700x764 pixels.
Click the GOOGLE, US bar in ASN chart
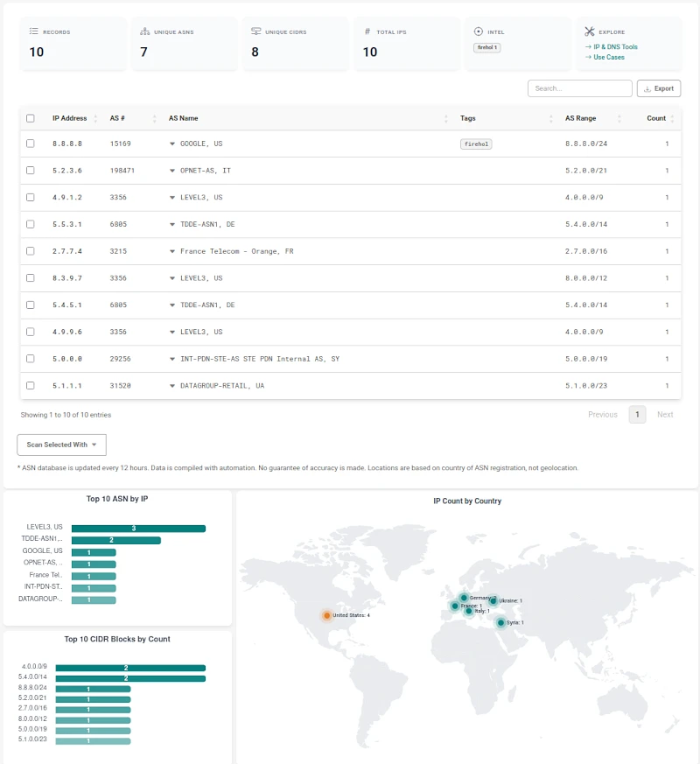(x=94, y=552)
